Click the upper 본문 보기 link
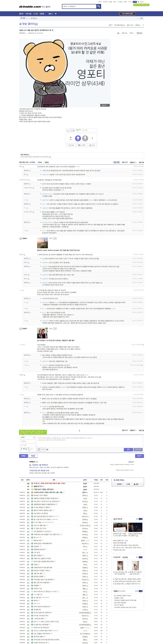 coord(125,162)
